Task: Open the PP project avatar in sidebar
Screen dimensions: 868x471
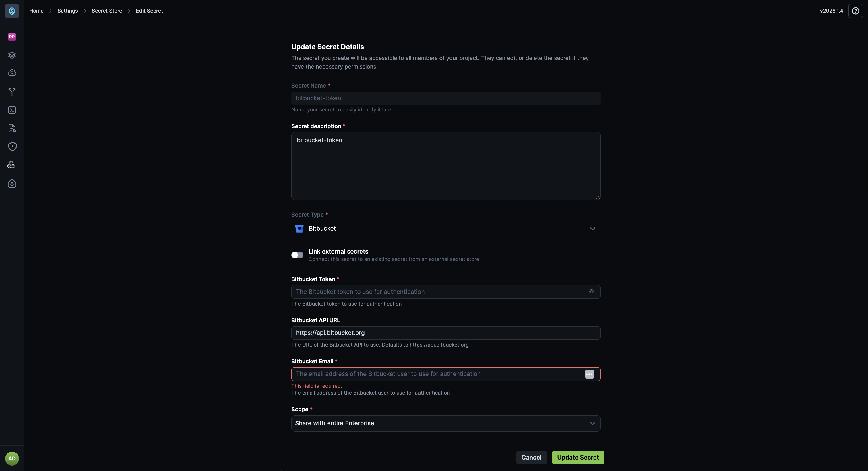Action: (12, 37)
